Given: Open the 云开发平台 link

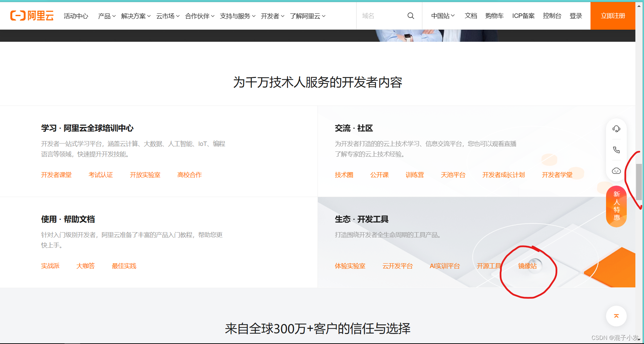Looking at the screenshot, I should [x=398, y=266].
